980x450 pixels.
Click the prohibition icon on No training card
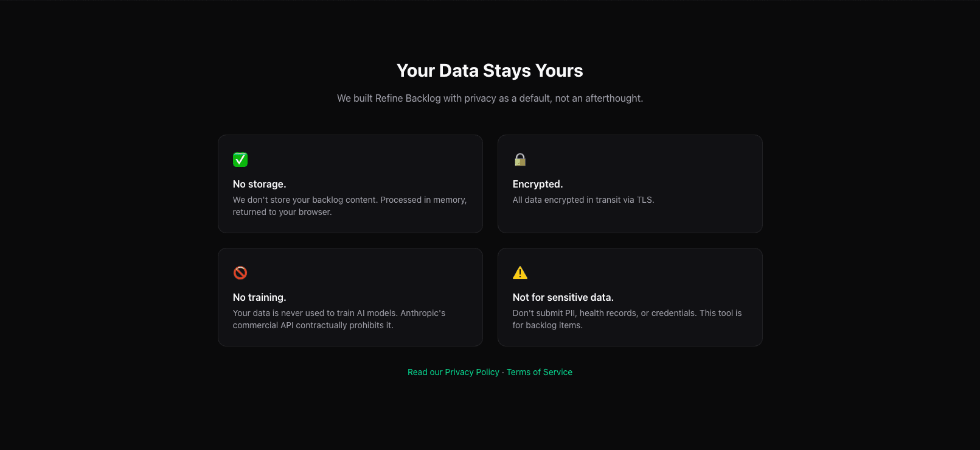click(240, 273)
